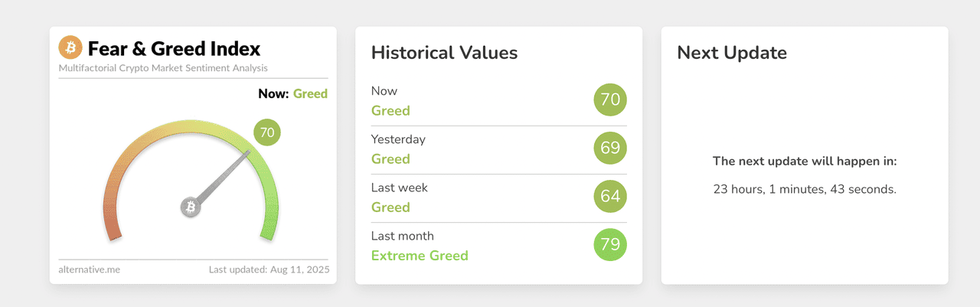Click the orange Bitcoin logo icon
980x307 pixels.
coord(70,48)
